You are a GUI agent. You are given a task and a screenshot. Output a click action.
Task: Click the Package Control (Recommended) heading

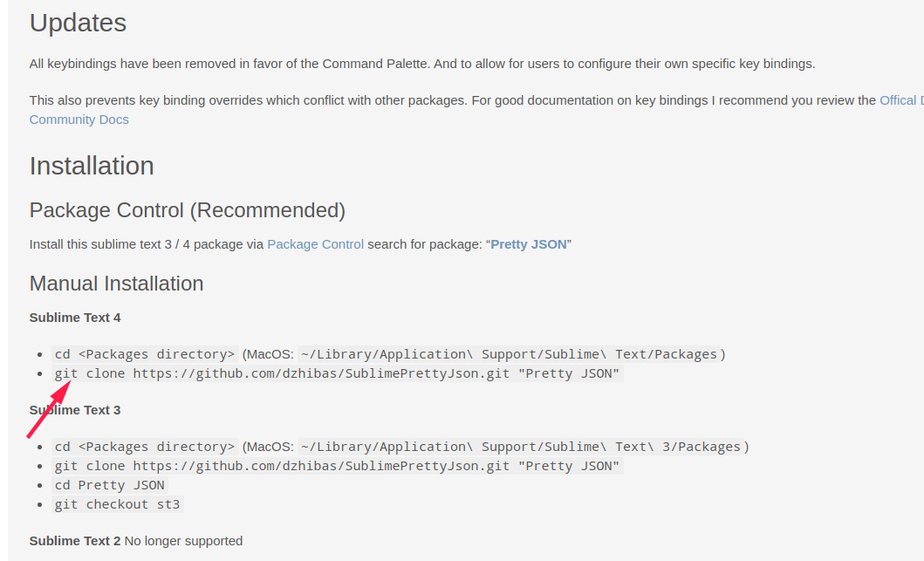(188, 209)
